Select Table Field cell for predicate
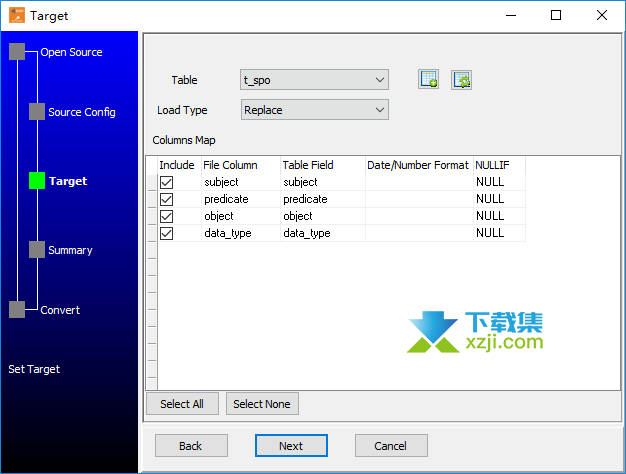Screen dimensions: 626x474 click(x=323, y=199)
